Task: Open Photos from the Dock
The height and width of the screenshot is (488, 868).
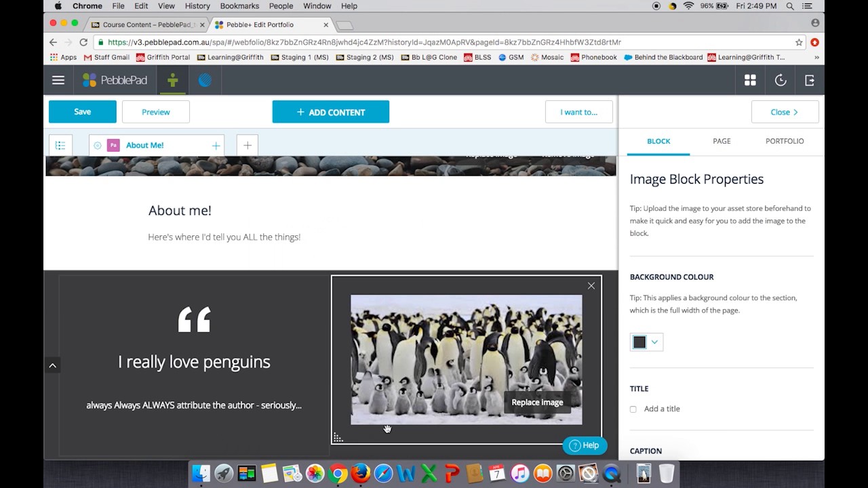Action: click(315, 473)
